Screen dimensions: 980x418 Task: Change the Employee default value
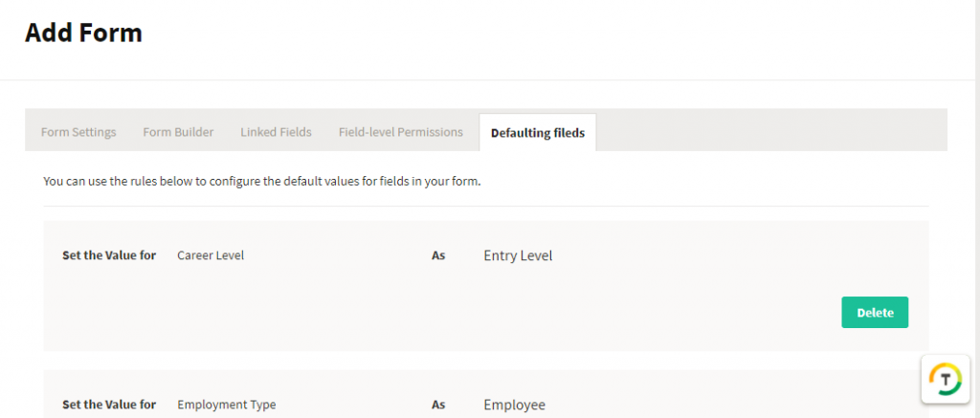(x=514, y=405)
